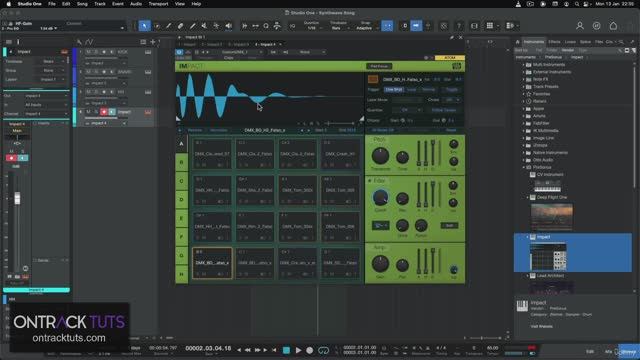
Task: Expand the Favorites folder in browser
Action: pyautogui.click(x=524, y=94)
